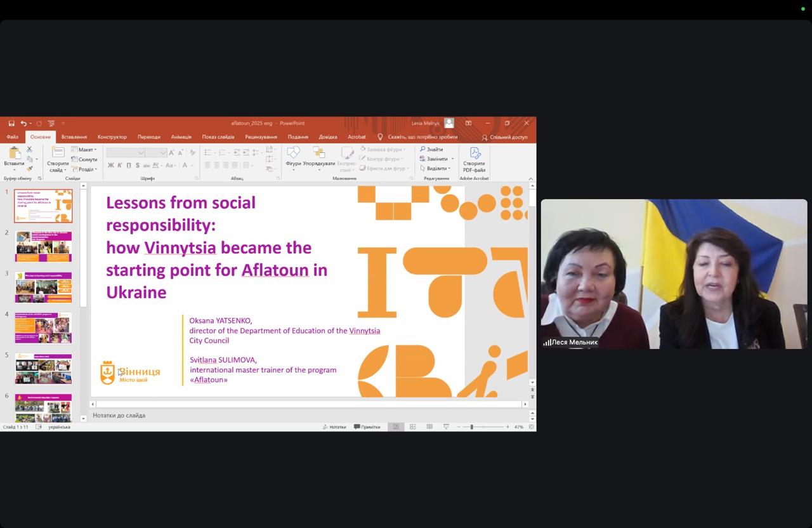
Task: Open the Розділ section dropdown
Action: pyautogui.click(x=86, y=169)
